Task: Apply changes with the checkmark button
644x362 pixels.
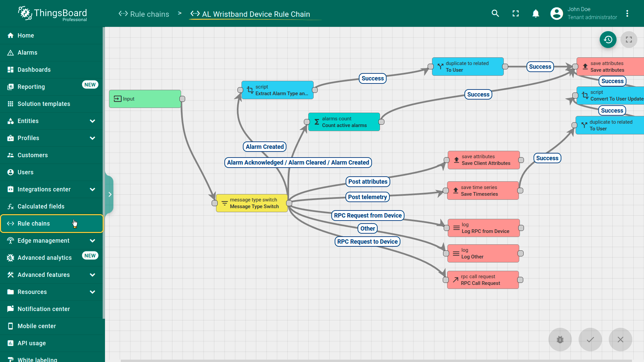Action: coord(590,340)
